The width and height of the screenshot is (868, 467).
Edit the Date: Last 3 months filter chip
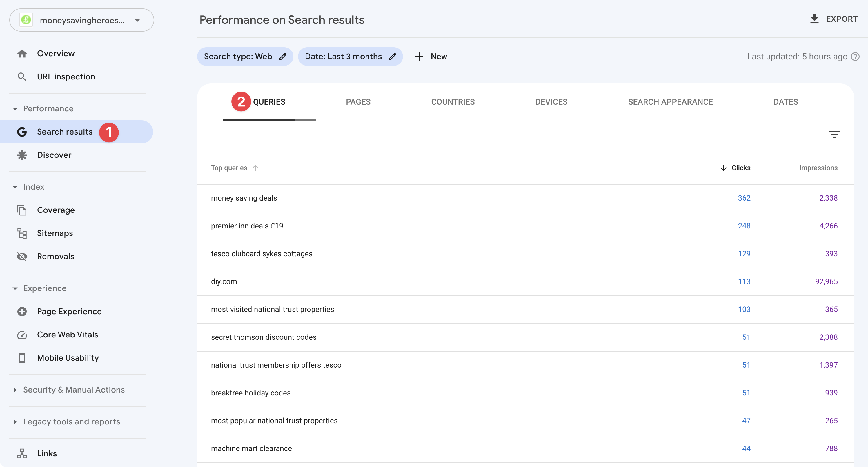(x=393, y=56)
